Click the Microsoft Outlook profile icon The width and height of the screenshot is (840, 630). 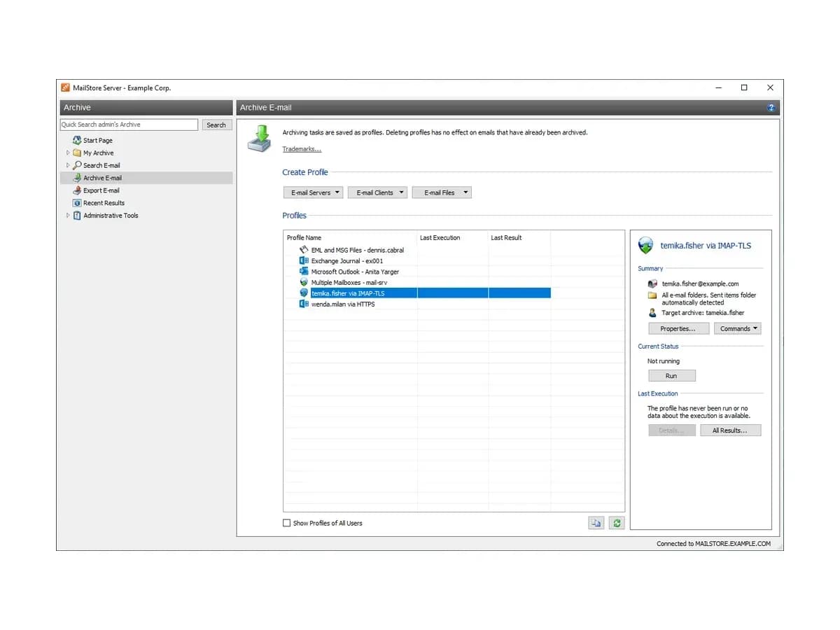tap(304, 272)
